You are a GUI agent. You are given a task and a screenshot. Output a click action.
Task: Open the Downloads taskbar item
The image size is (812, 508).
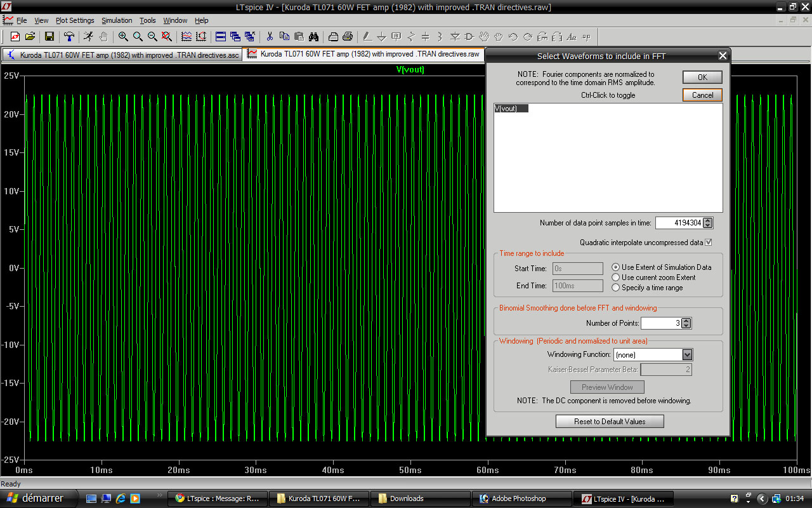420,498
